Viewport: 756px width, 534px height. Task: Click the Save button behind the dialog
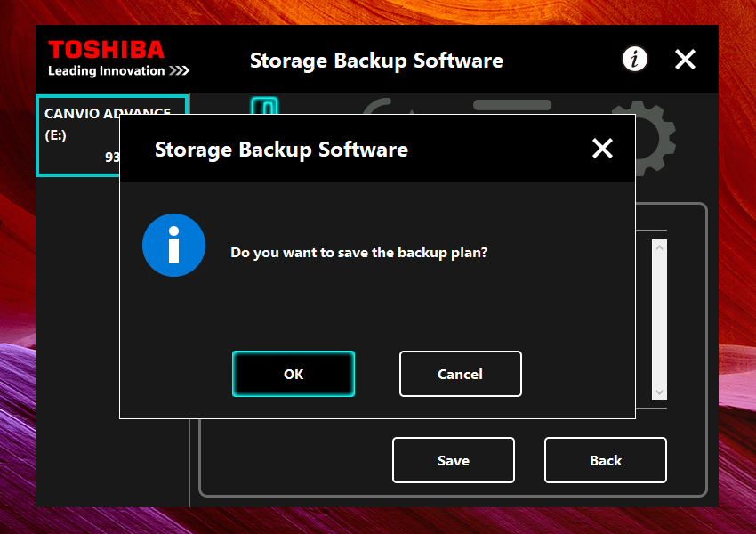point(454,460)
